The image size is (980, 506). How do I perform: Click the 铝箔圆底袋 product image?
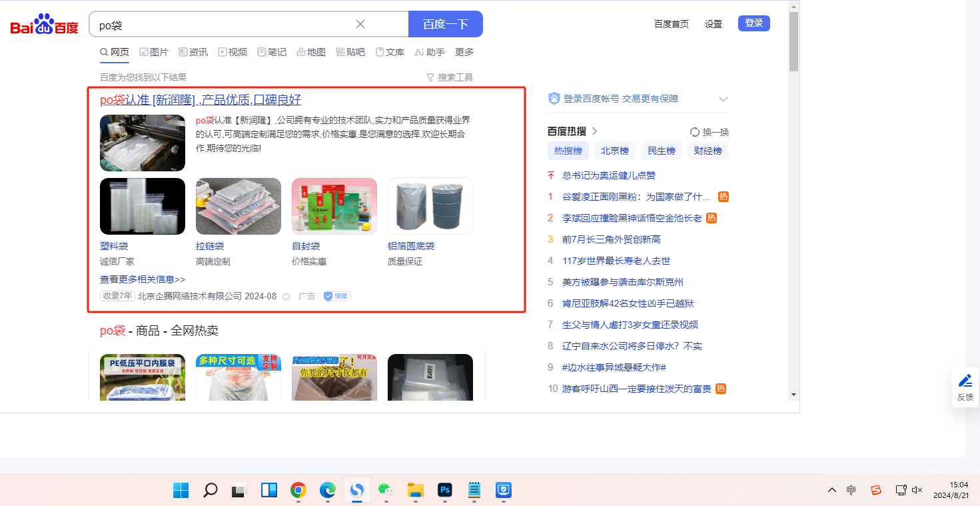click(430, 206)
